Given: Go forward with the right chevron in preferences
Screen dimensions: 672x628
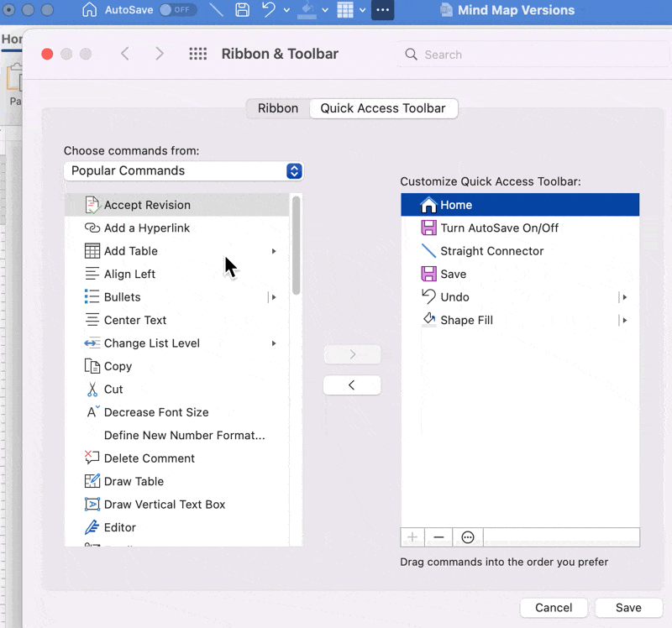Looking at the screenshot, I should 160,54.
